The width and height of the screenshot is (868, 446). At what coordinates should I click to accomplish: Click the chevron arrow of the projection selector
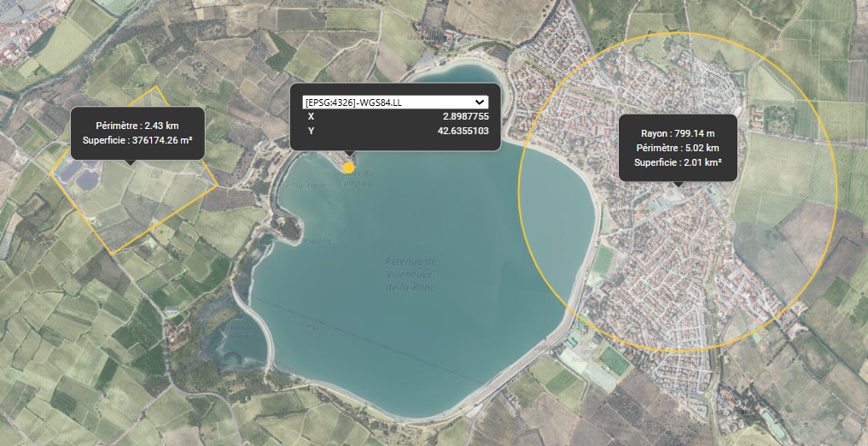481,102
